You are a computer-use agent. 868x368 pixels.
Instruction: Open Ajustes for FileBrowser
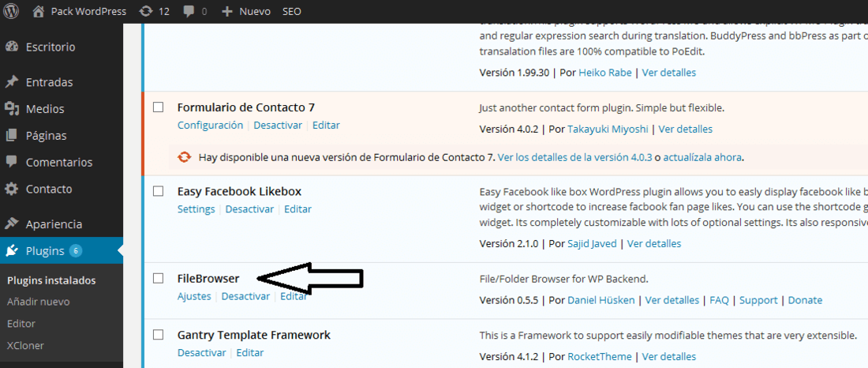point(194,296)
